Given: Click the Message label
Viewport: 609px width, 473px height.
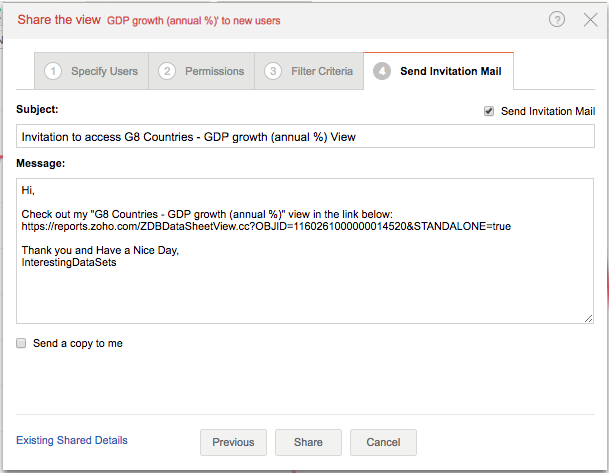Looking at the screenshot, I should 41,163.
